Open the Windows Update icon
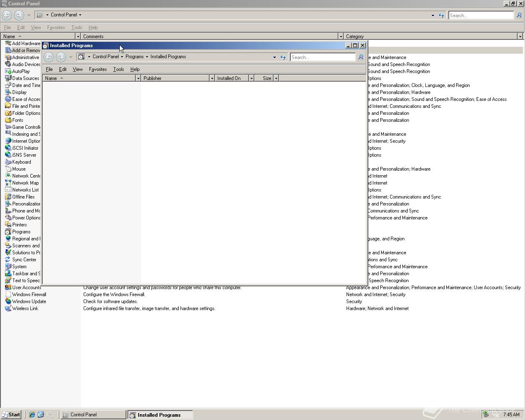525x420 pixels. click(8, 301)
